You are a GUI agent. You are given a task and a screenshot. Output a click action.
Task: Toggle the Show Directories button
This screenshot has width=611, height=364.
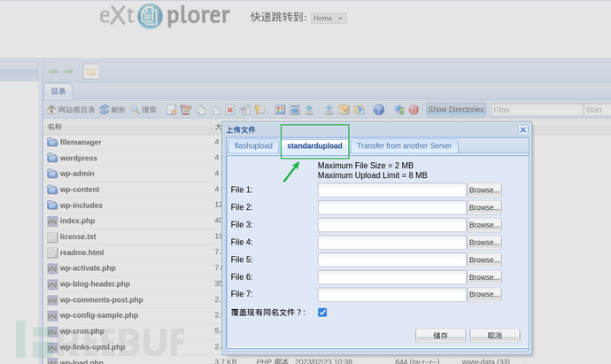click(456, 110)
